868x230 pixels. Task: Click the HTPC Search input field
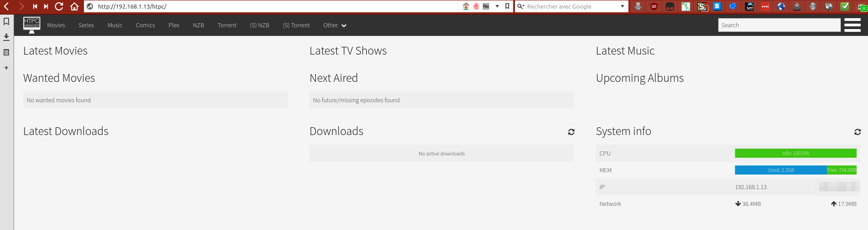(x=780, y=25)
